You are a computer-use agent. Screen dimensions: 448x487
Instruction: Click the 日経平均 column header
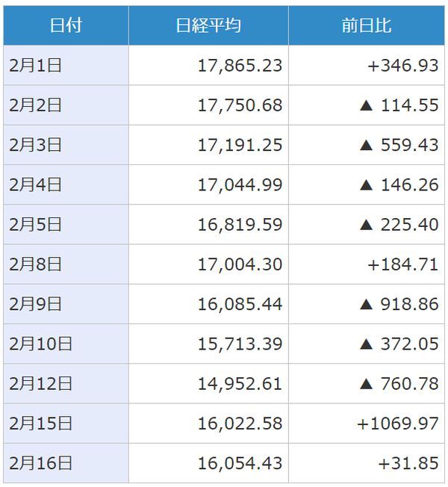[x=208, y=25]
